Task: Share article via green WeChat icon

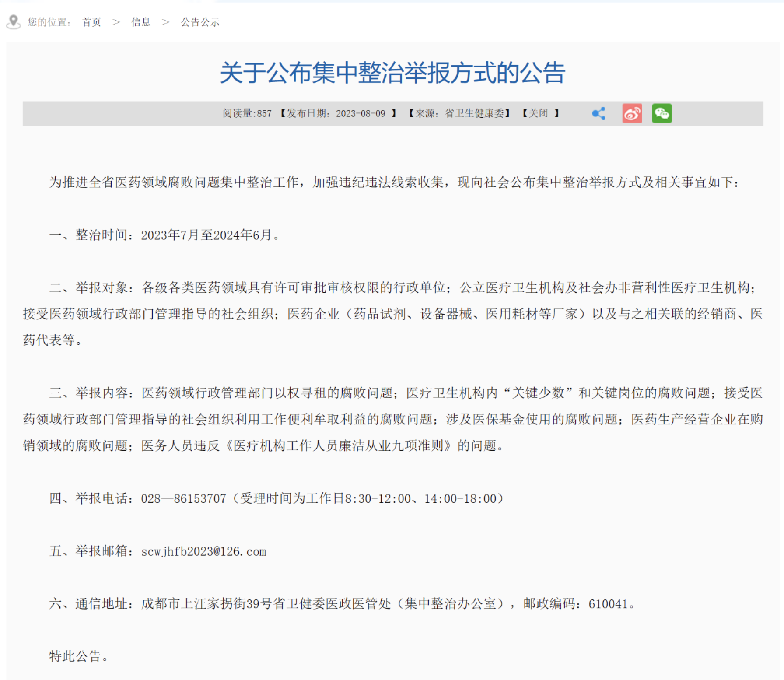Action: click(661, 114)
